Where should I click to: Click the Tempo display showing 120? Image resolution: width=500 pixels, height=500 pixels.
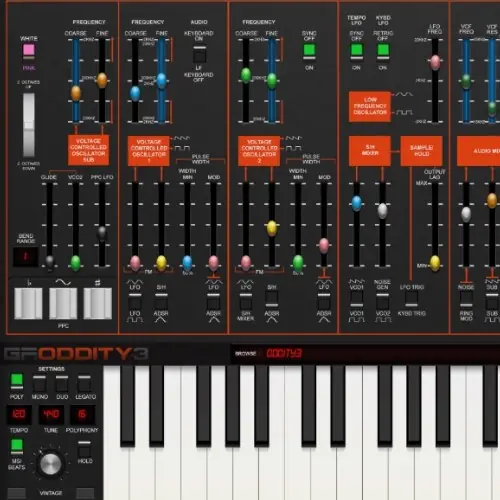tap(19, 414)
